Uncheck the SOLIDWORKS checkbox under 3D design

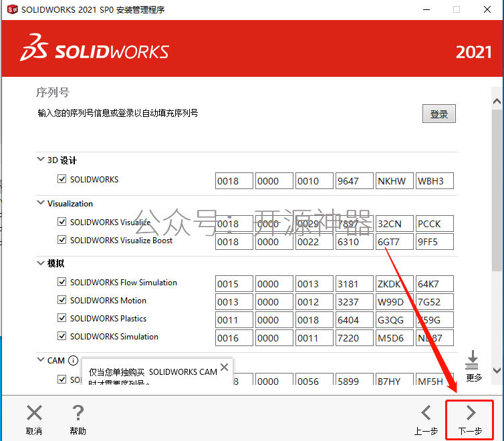coord(61,179)
